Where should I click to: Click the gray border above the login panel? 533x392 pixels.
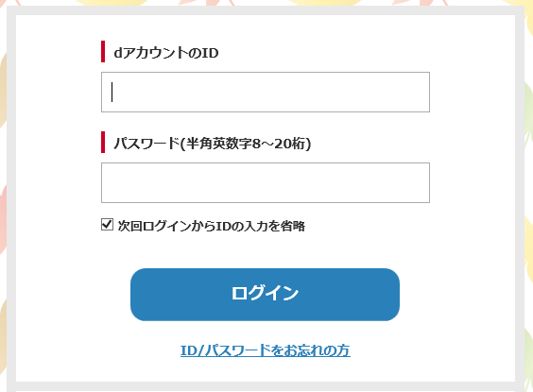[266, 10]
